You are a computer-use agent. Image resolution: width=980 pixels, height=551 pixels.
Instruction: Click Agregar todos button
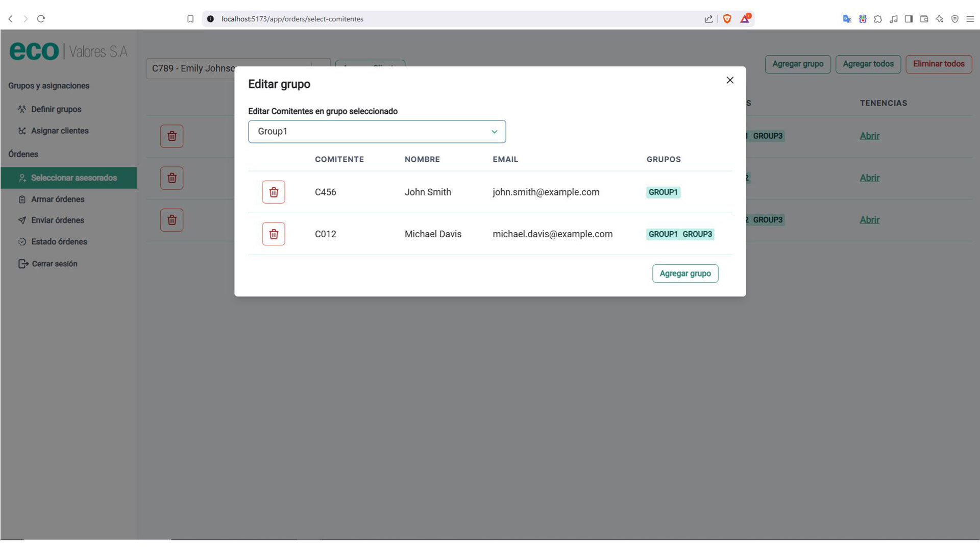point(868,64)
